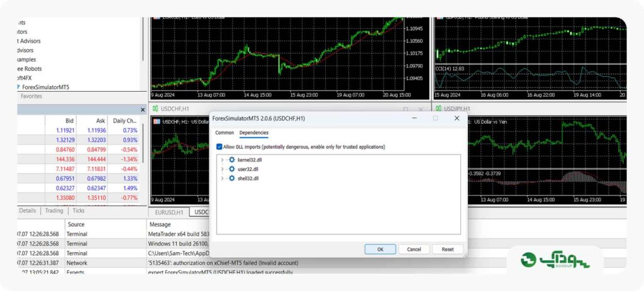Expand the shell32.dll dependency node
This screenshot has height=291, width=644.
pyautogui.click(x=222, y=178)
